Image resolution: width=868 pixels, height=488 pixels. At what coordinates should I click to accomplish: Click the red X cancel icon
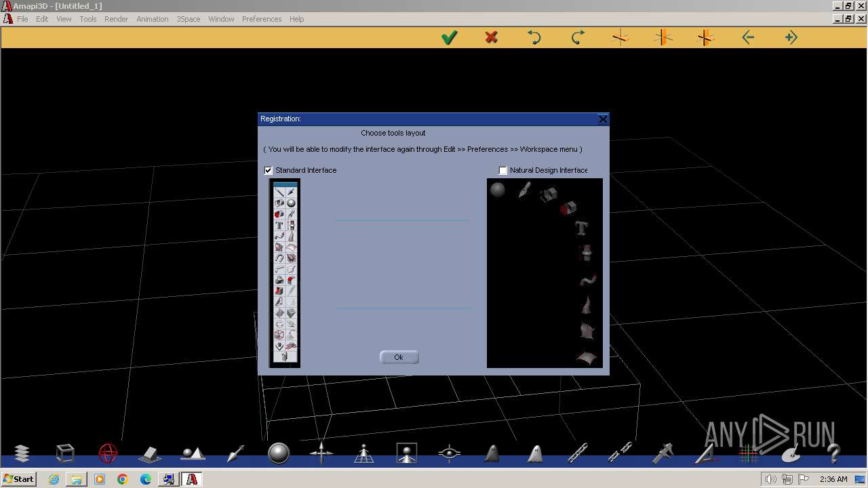pyautogui.click(x=492, y=37)
